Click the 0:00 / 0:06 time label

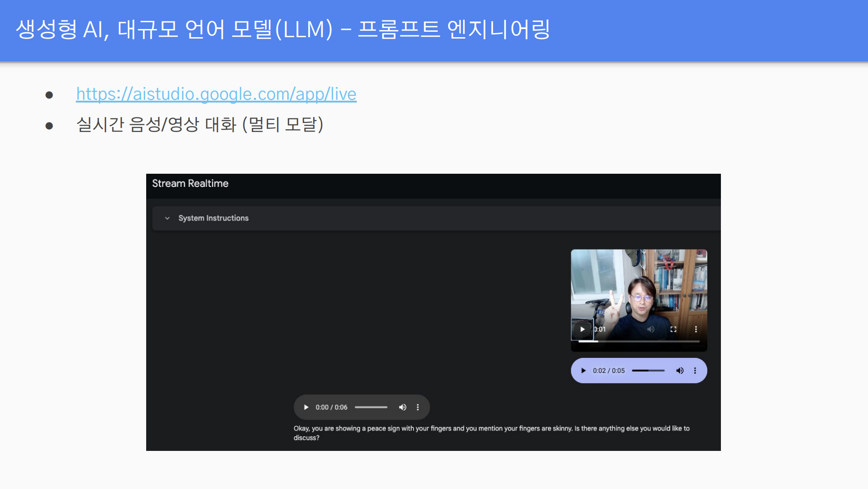pos(331,407)
